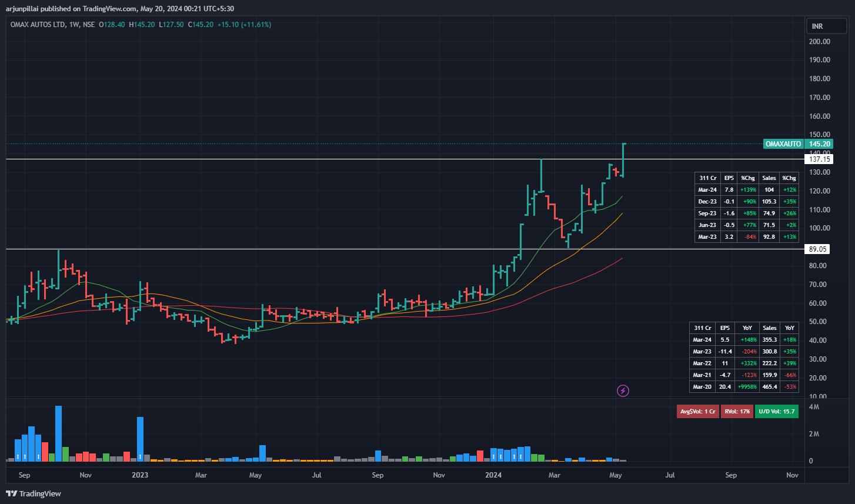Click the Mar-20 row label in annual table

(x=701, y=387)
